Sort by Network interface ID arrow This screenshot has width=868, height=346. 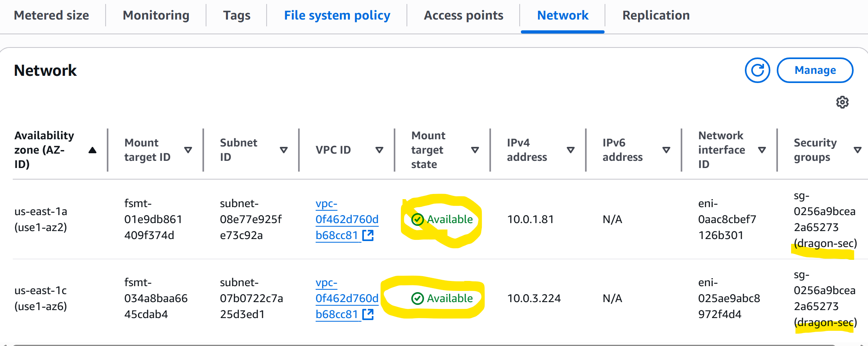coord(762,150)
